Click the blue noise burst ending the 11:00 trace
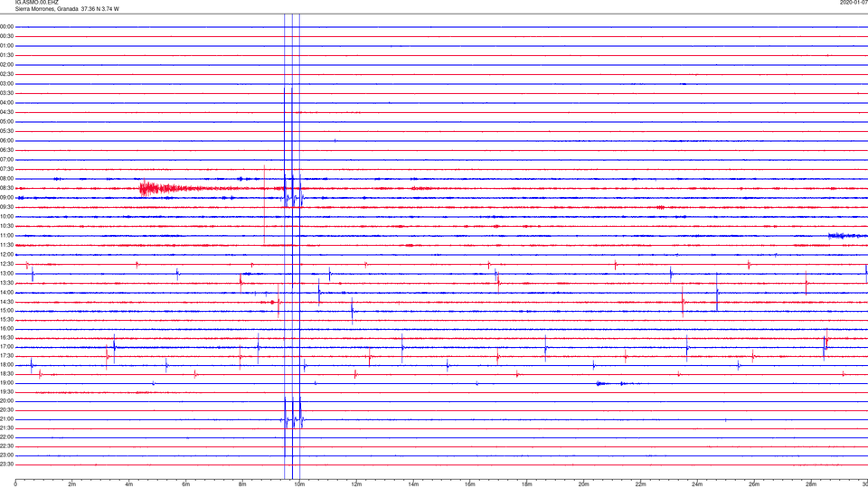The height and width of the screenshot is (488, 868). pyautogui.click(x=847, y=236)
